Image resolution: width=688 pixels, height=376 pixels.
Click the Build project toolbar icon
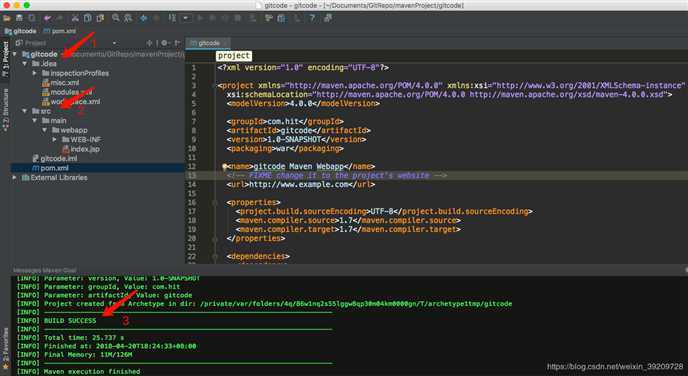point(172,18)
